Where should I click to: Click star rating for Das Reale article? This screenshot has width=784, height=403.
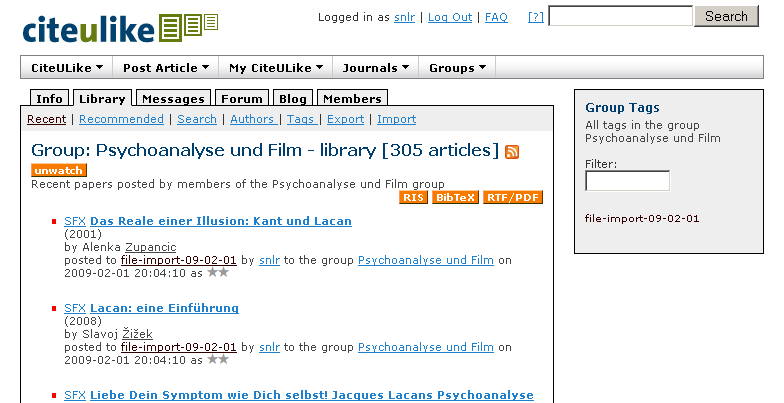tap(218, 272)
